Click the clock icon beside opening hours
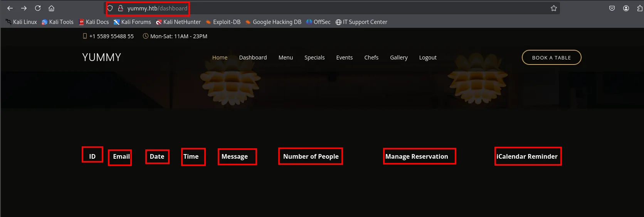 point(146,36)
